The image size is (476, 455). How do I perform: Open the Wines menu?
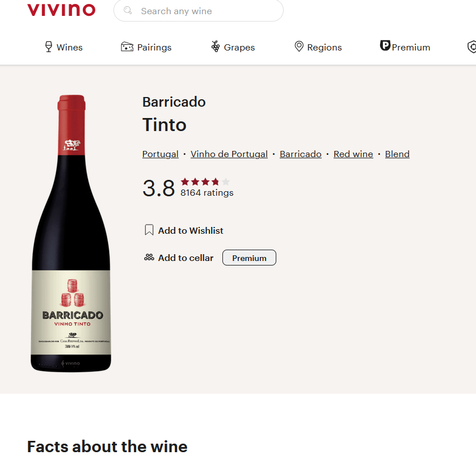(69, 48)
